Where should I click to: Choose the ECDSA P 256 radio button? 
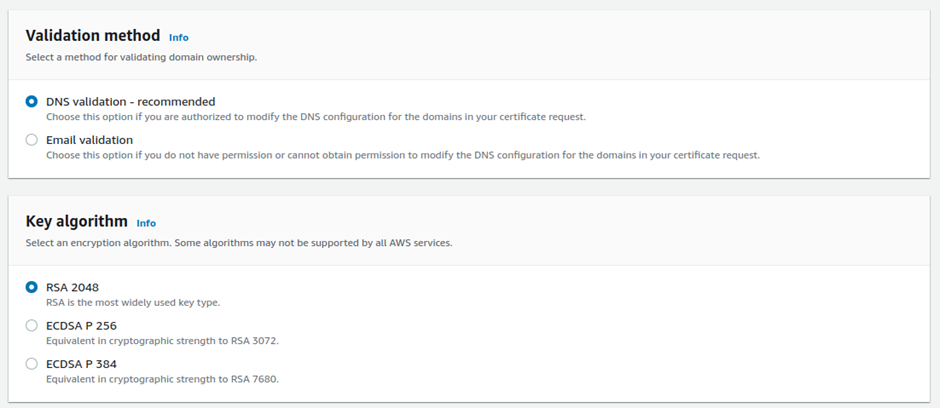click(x=31, y=326)
